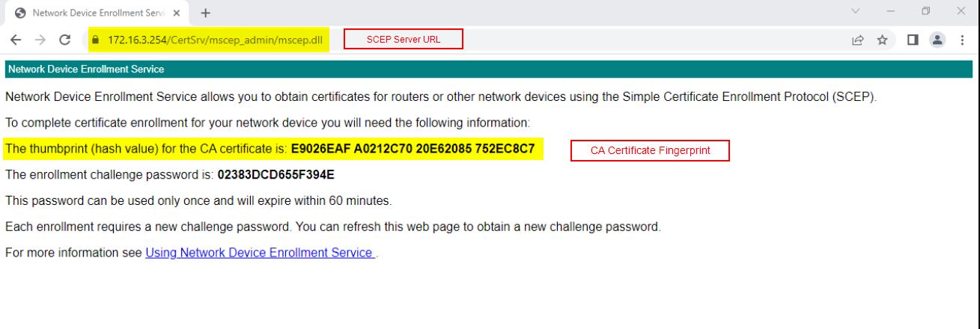Click the CA certificate thumbprint value
The width and height of the screenshot is (980, 329).
413,149
